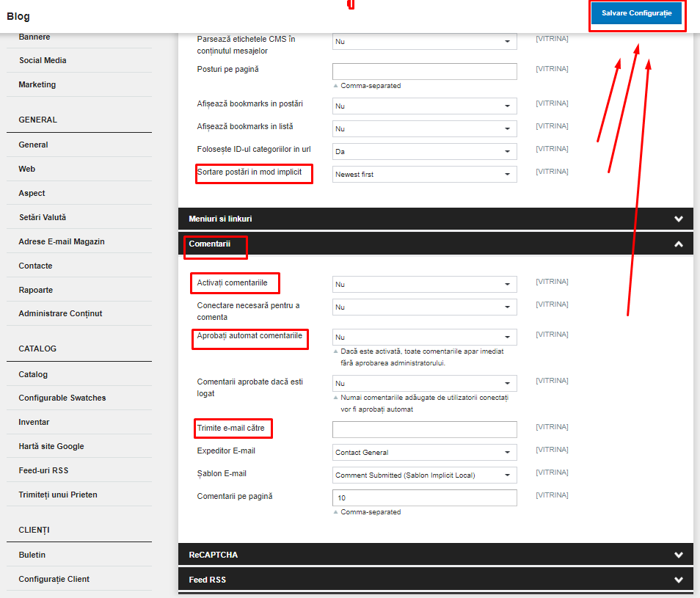Open Rapoarte settings
Image resolution: width=700 pixels, height=598 pixels.
[x=36, y=290]
